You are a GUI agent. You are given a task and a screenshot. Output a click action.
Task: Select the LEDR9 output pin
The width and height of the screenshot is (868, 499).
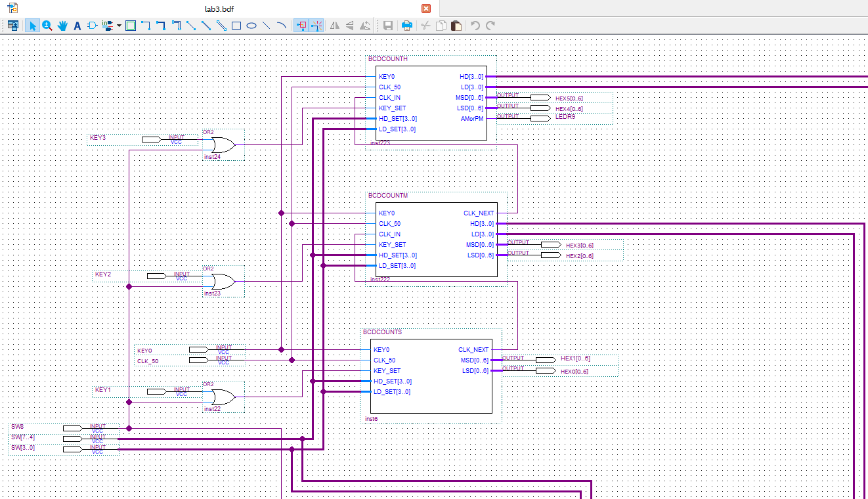(x=555, y=118)
